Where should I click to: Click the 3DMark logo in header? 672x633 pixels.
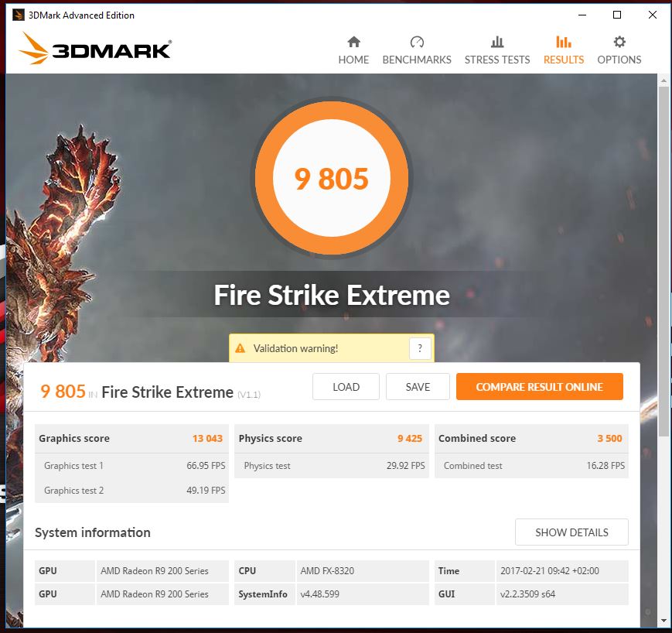click(x=95, y=49)
